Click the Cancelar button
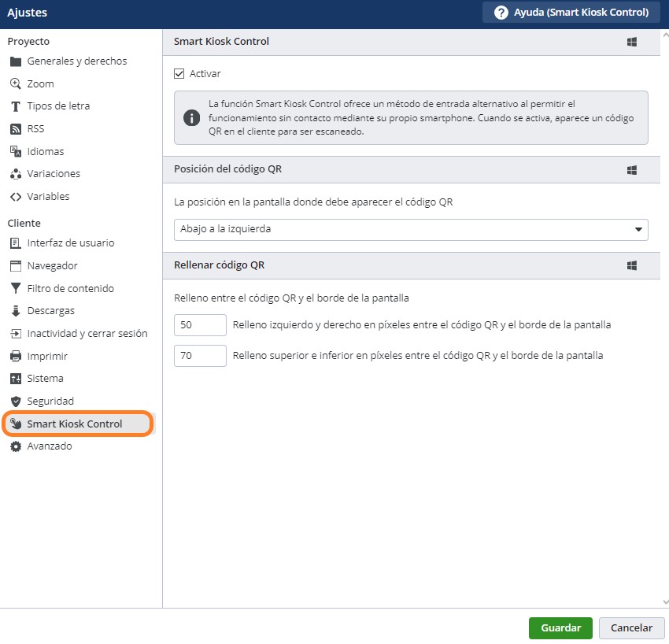The image size is (669, 644). click(631, 627)
